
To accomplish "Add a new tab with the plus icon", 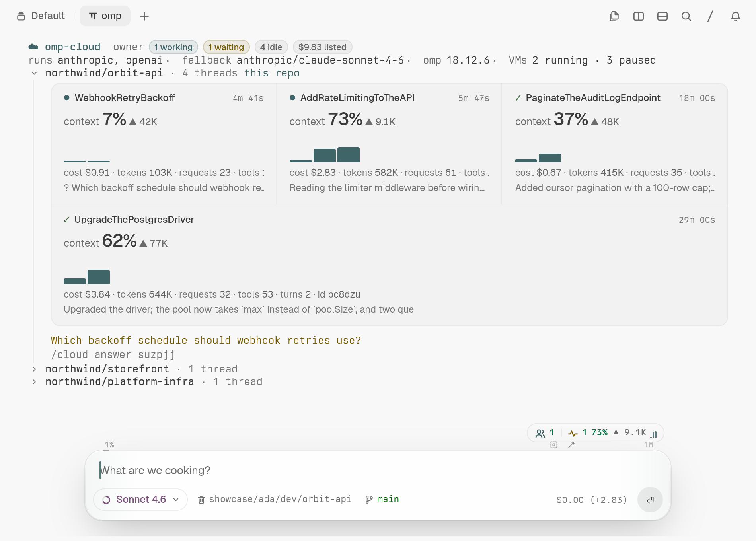I will click(144, 16).
